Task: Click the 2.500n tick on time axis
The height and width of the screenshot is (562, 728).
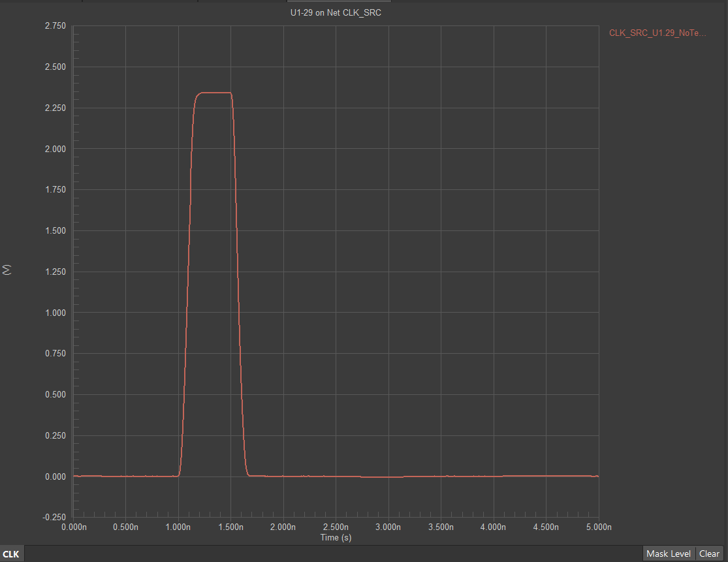Action: pyautogui.click(x=336, y=527)
